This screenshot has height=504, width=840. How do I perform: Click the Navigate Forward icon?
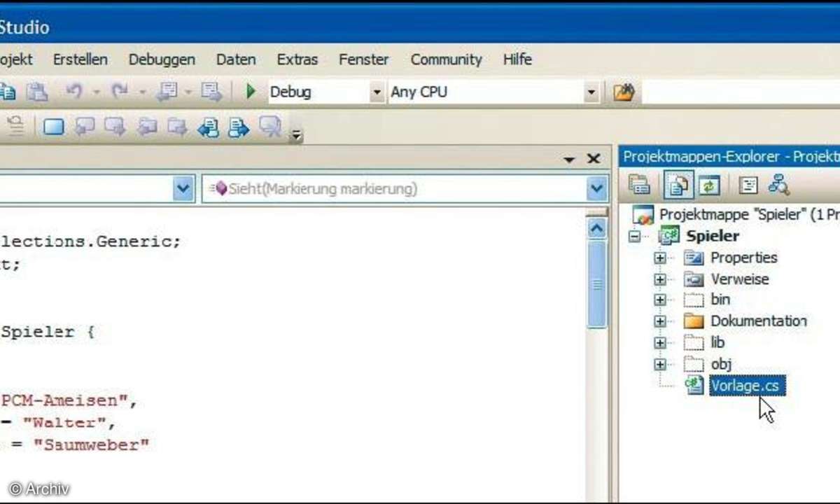(211, 92)
